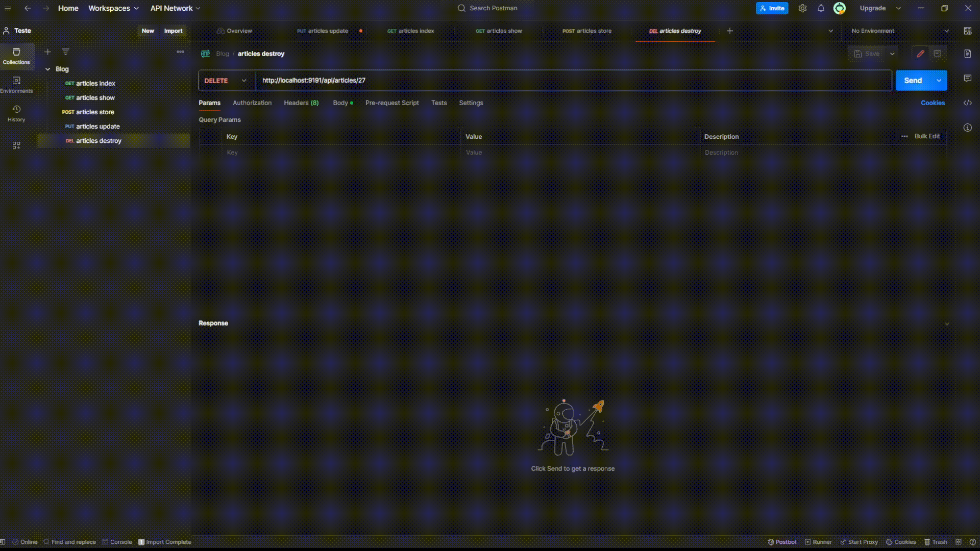Click the code snippet icon in right sidebar

pyautogui.click(x=967, y=103)
